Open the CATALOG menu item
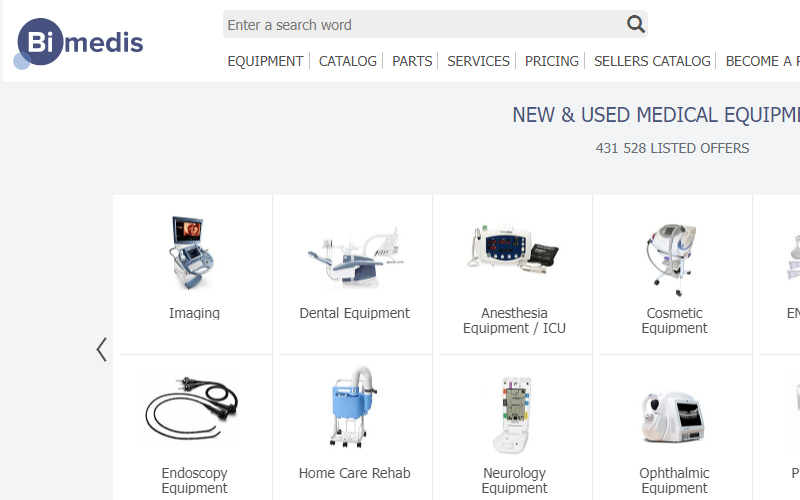 pos(347,61)
